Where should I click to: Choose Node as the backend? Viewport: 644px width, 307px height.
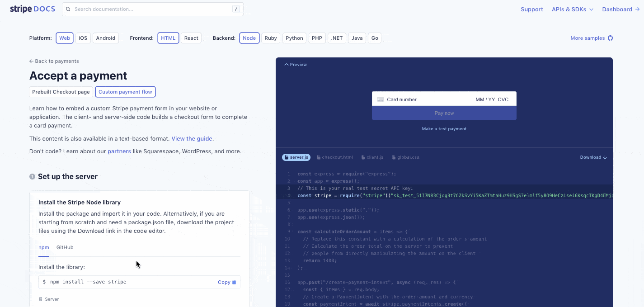[x=249, y=38]
